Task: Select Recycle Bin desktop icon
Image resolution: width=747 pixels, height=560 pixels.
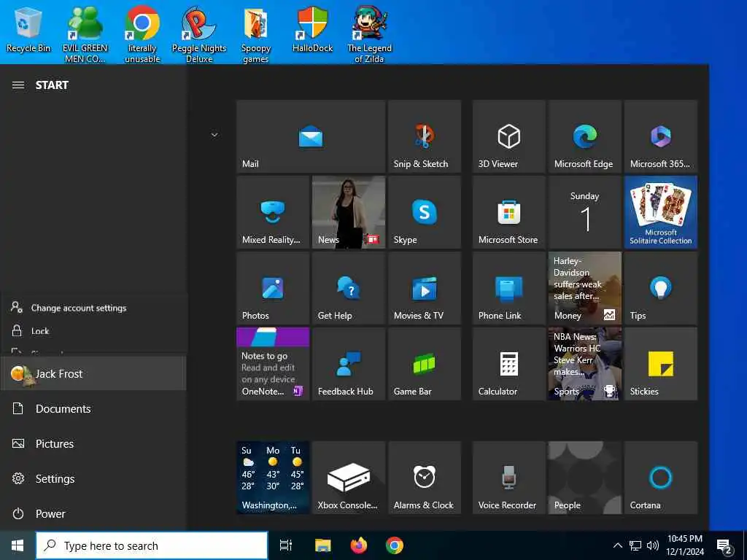Action: (28, 31)
